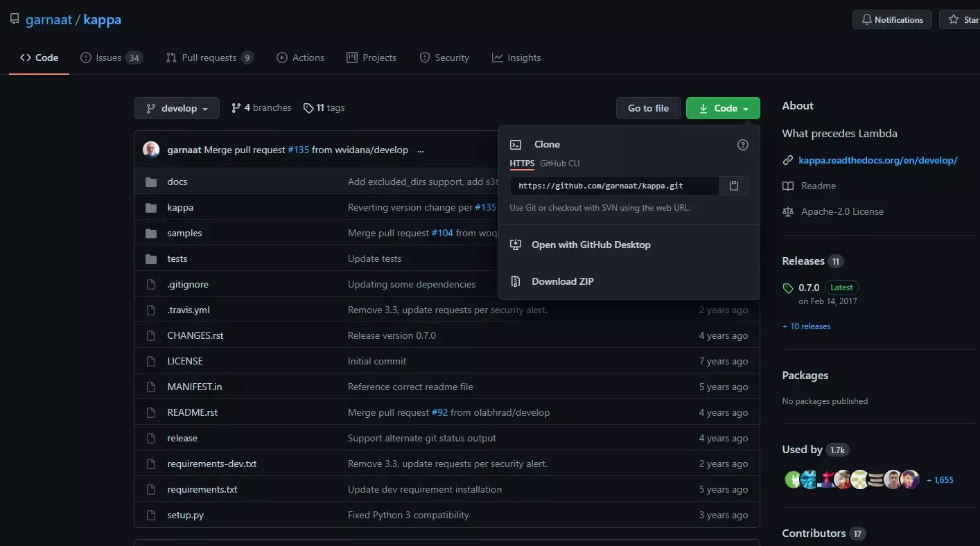Viewport: 980px width, 546px height.
Task: Click the clone help question mark icon
Action: coord(743,145)
